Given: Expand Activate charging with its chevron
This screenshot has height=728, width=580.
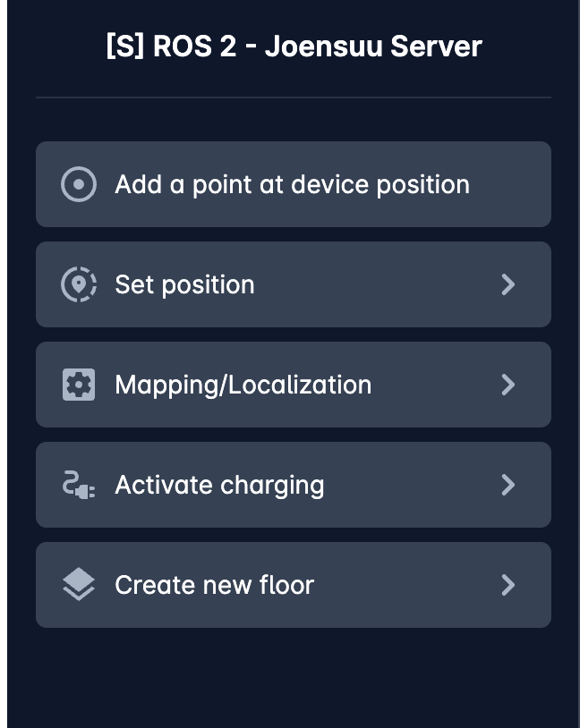Looking at the screenshot, I should tap(508, 485).
